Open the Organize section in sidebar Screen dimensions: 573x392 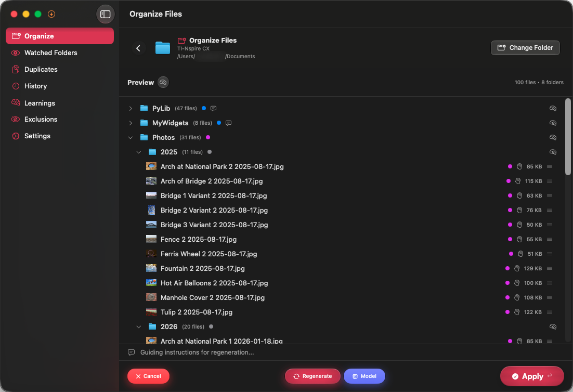click(60, 36)
